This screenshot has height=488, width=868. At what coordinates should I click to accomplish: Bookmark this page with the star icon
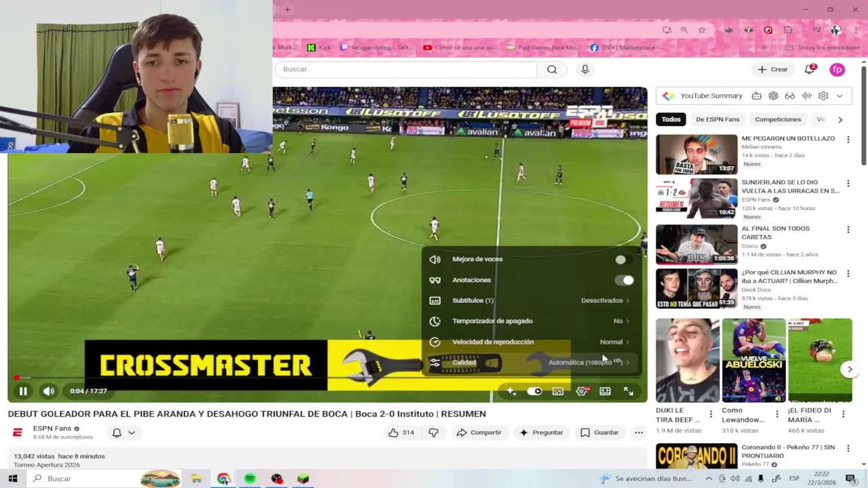[702, 30]
